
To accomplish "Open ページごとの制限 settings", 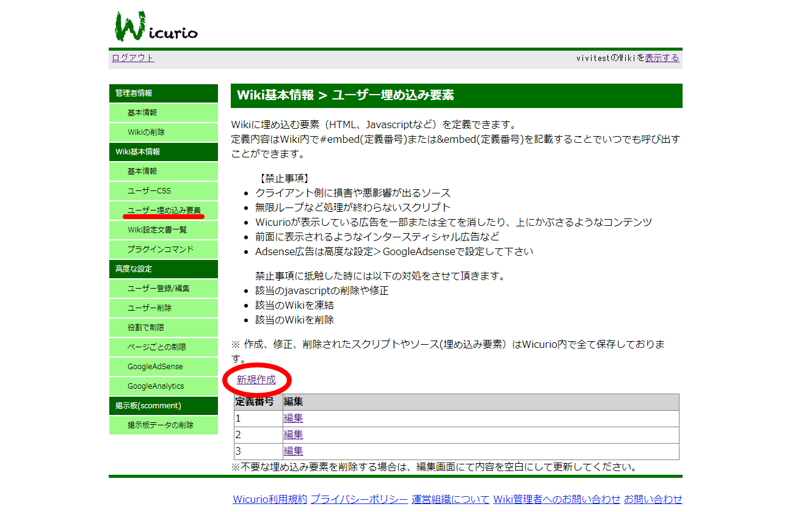I will (156, 347).
